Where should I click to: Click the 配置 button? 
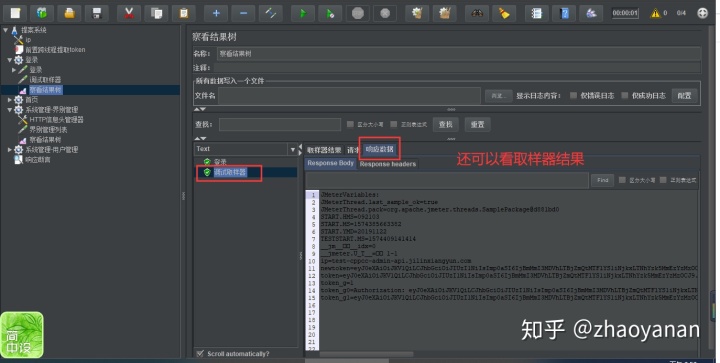684,96
